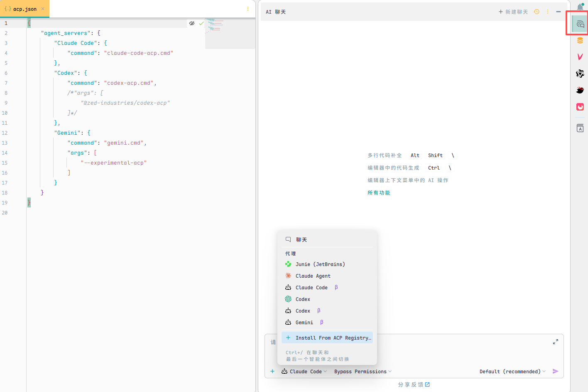
Task: Open the Bypass Permissions dropdown
Action: pos(363,371)
